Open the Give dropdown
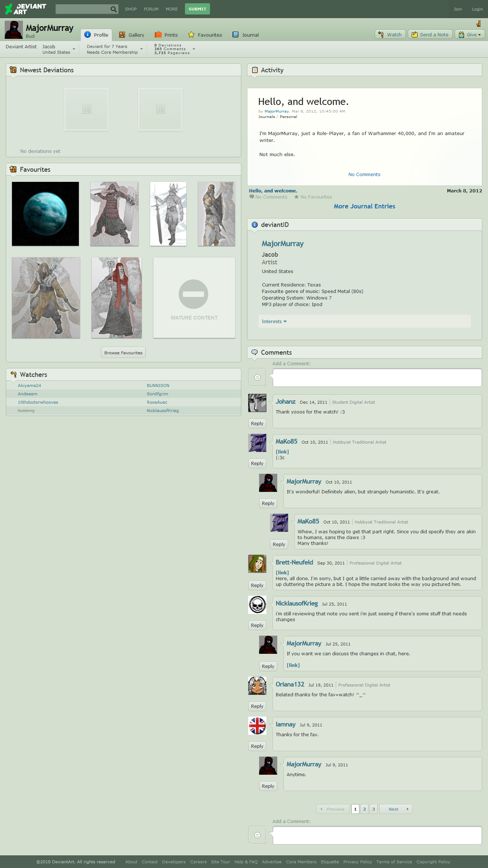Screen dimensions: 488x868 (469, 35)
